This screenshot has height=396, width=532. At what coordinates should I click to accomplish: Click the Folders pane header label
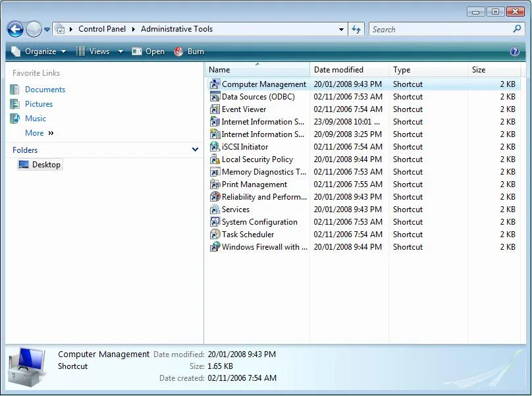tap(25, 150)
